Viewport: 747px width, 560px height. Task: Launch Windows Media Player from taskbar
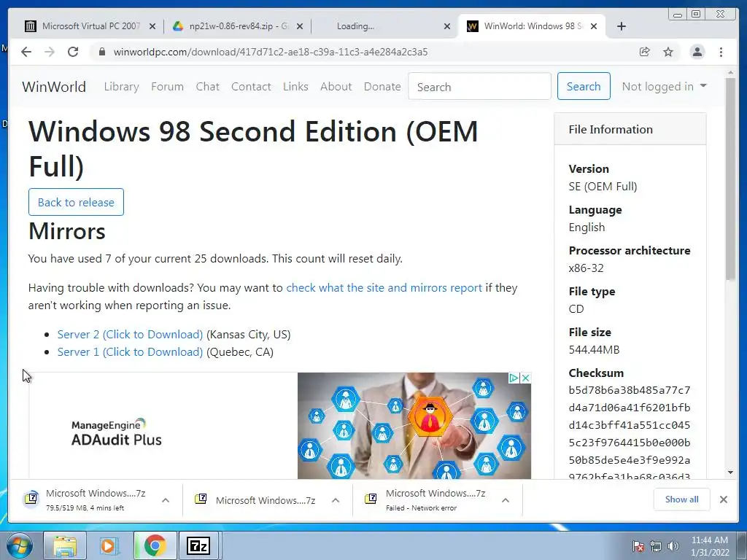(109, 545)
